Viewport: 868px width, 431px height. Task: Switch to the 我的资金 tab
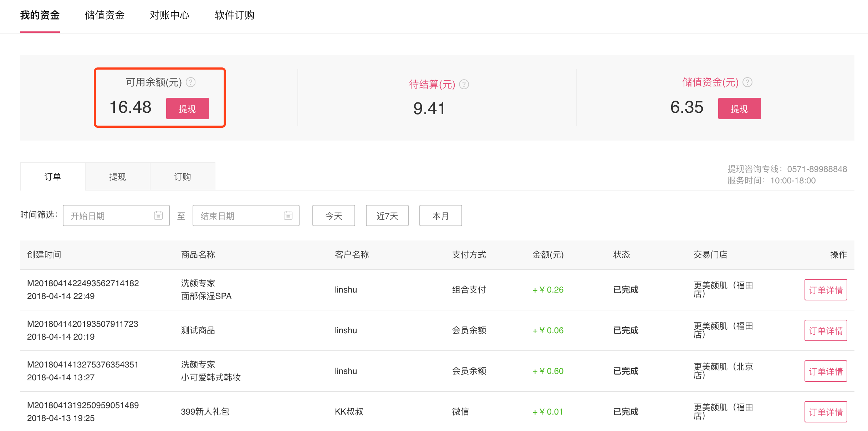[40, 15]
